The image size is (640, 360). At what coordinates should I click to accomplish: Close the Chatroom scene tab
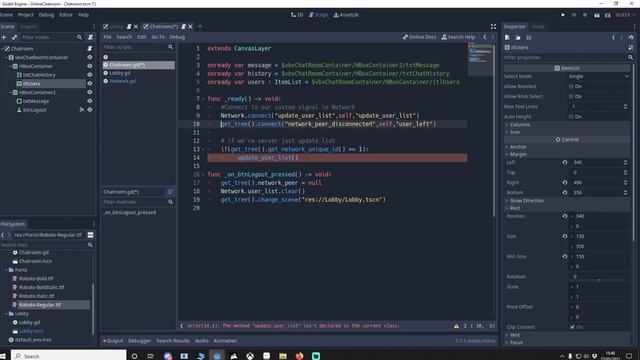(190, 27)
